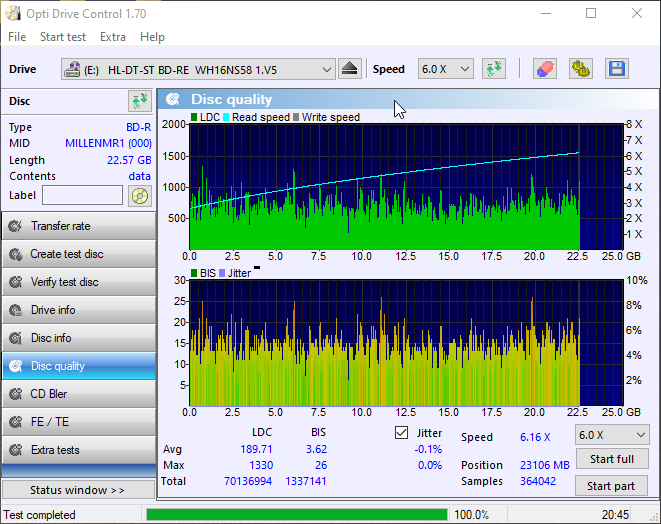Image resolution: width=661 pixels, height=524 pixels.
Task: Open the toolbar Speed 6.0 X dropdown
Action: pyautogui.click(x=445, y=69)
